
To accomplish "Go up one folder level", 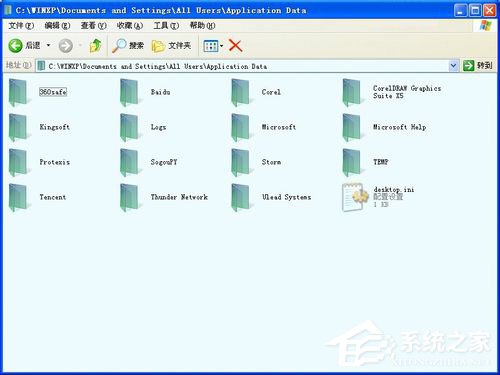I will click(x=95, y=46).
